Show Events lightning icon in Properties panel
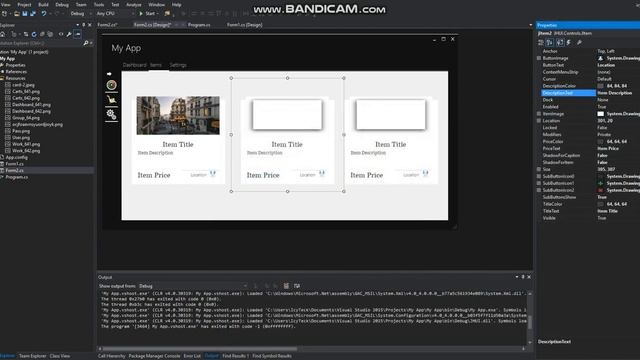Image resolution: width=640 pixels, height=360 pixels. pos(569,42)
